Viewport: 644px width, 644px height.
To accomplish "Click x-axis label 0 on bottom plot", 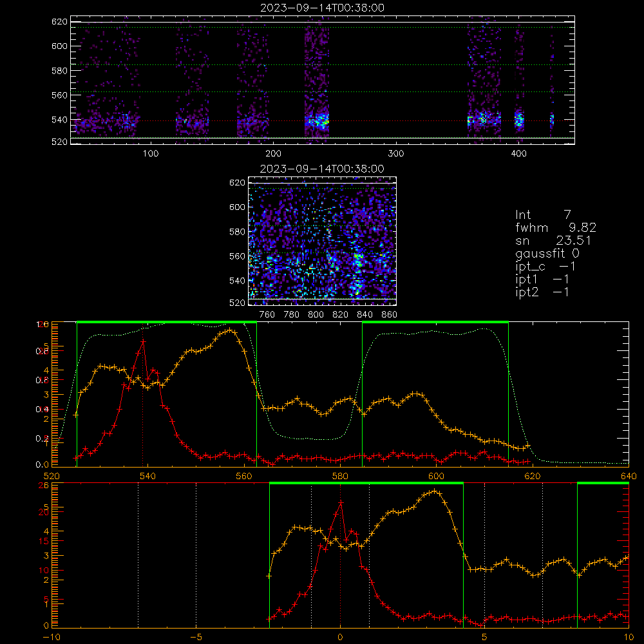I will coord(340,637).
